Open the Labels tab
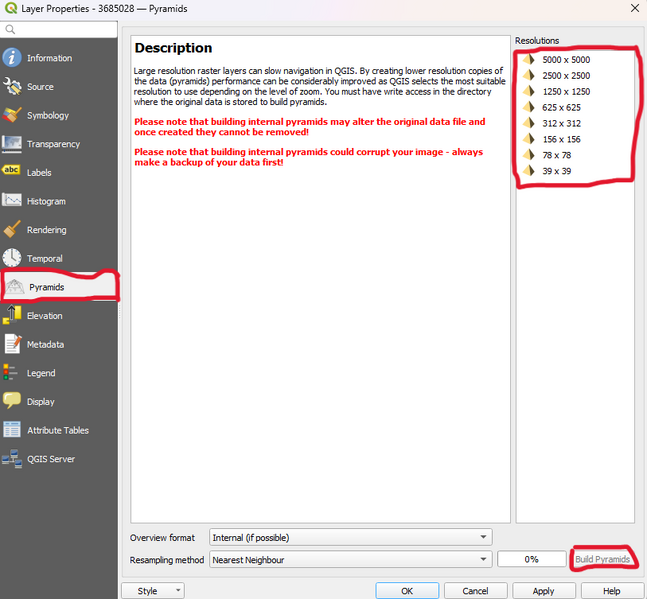The image size is (647, 599). pyautogui.click(x=59, y=172)
